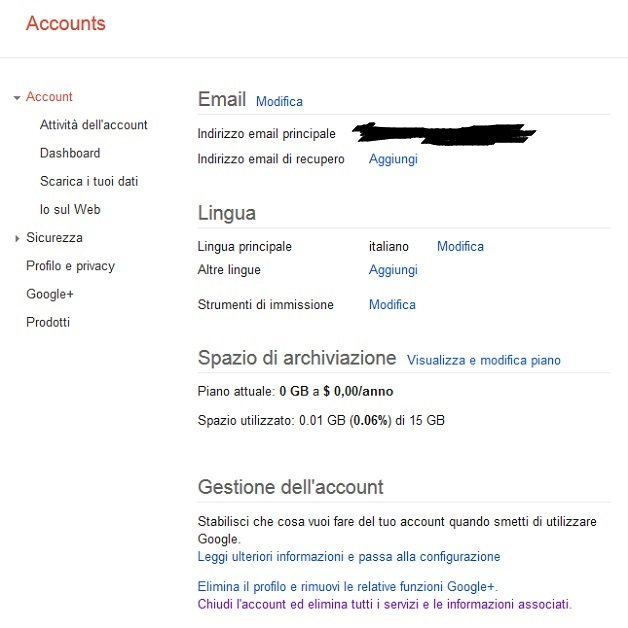Click the italiano language value

coord(388,246)
